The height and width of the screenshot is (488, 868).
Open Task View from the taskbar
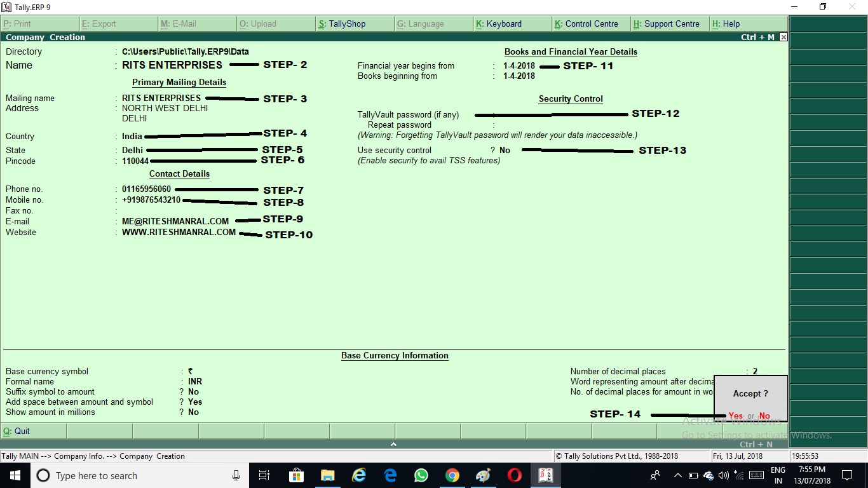click(265, 475)
